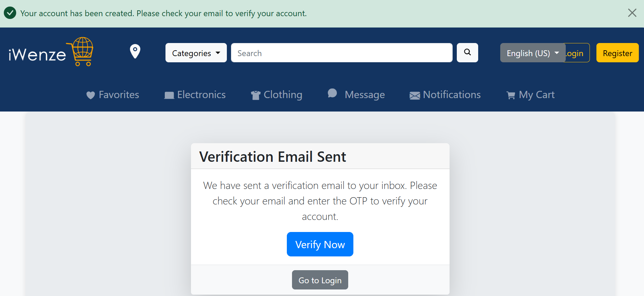Viewport: 644px width, 296px height.
Task: Click the yellow Register button
Action: 617,53
